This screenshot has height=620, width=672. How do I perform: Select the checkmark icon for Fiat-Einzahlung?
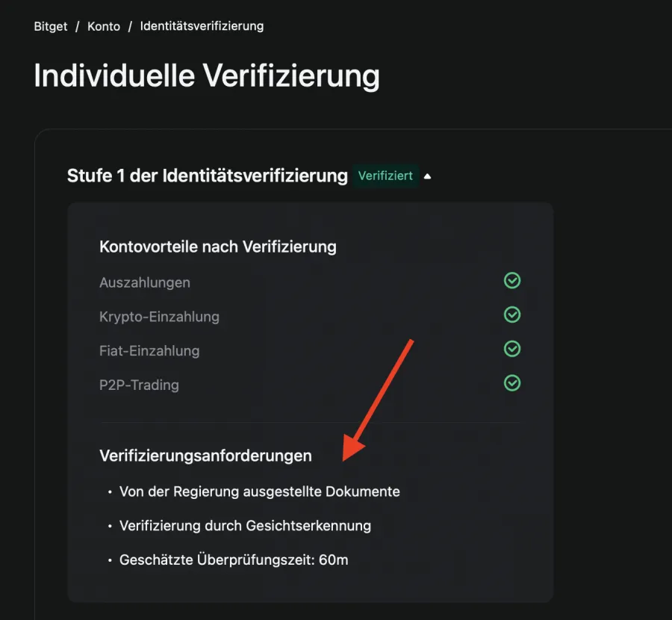coord(512,349)
